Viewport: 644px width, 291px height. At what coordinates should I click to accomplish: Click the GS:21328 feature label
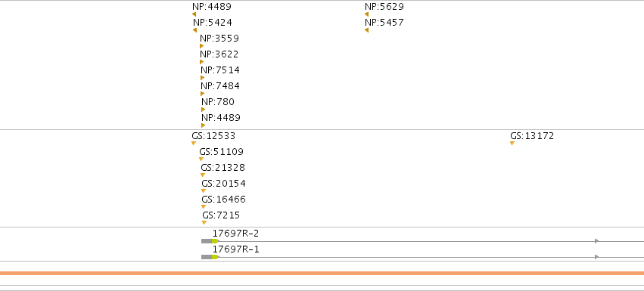click(x=222, y=168)
